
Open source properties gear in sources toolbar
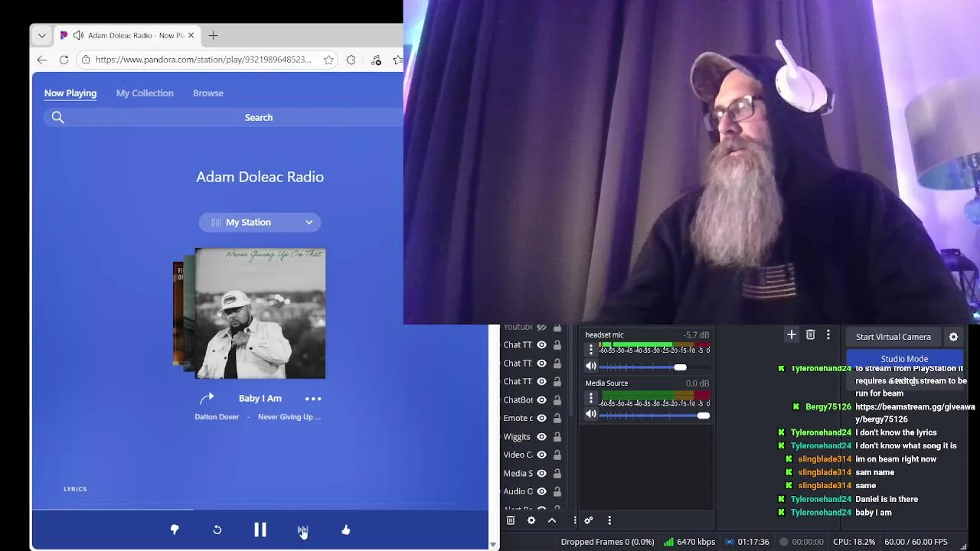[531, 520]
